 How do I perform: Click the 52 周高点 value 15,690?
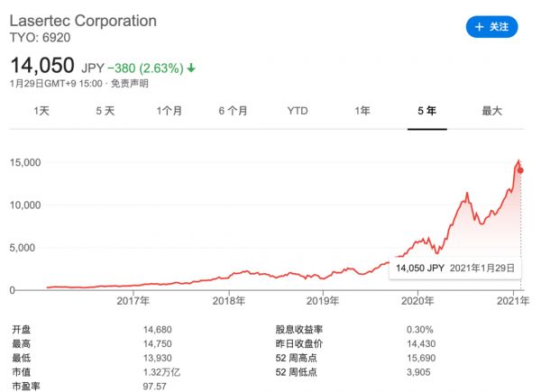pos(421,358)
